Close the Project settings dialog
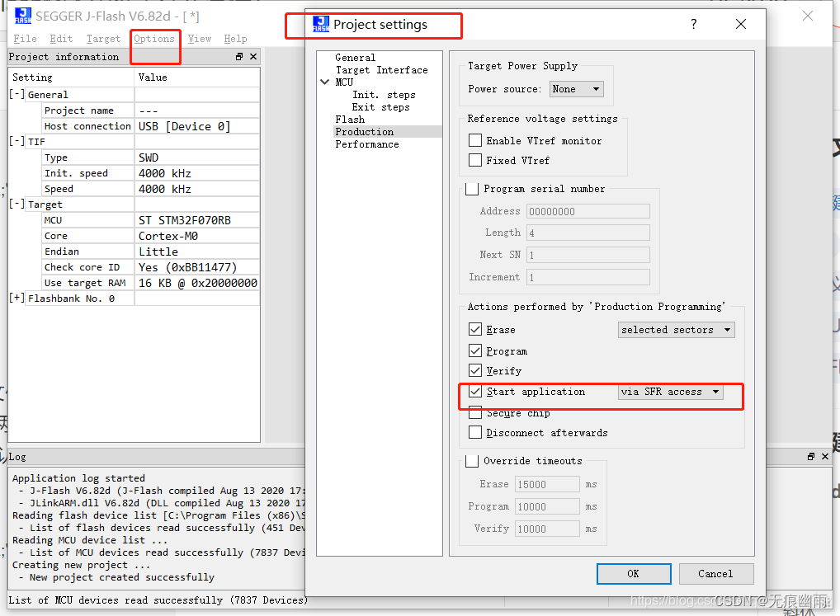This screenshot has width=840, height=616. pyautogui.click(x=741, y=24)
